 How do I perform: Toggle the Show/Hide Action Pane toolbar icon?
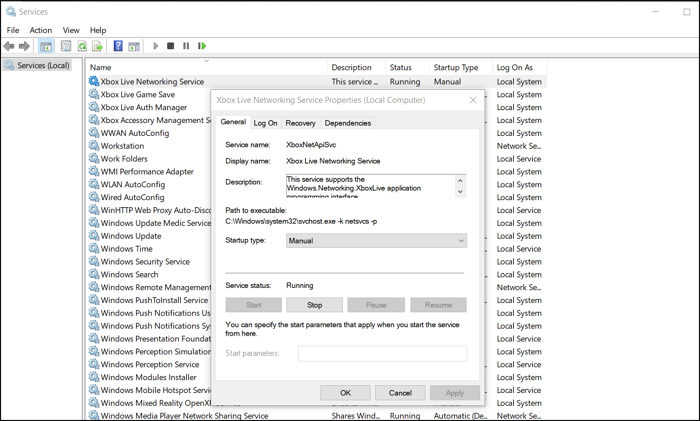coord(134,46)
